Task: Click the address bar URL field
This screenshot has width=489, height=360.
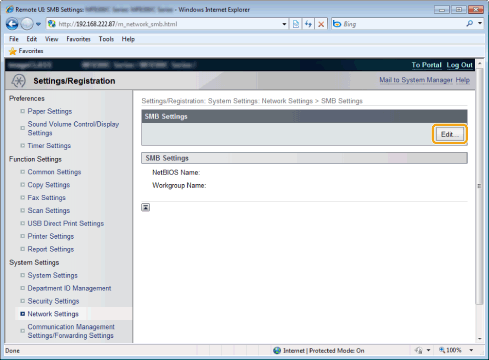Action: [168, 24]
